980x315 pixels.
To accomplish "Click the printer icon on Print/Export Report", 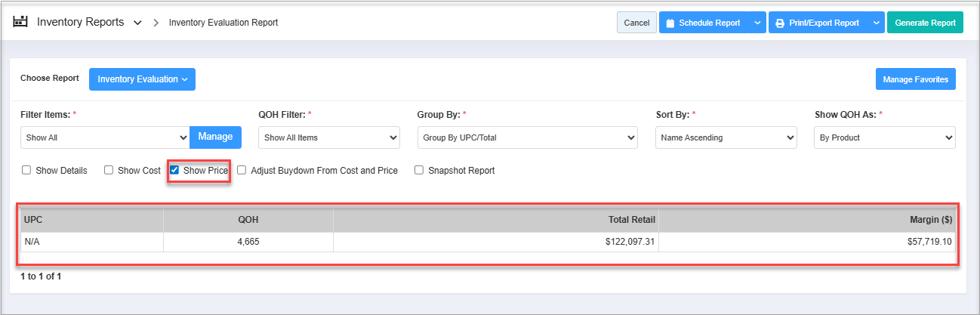I will point(779,23).
